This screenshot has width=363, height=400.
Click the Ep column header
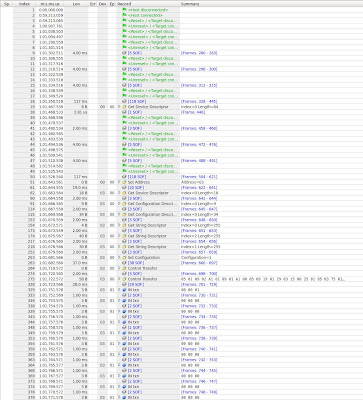point(112,4)
